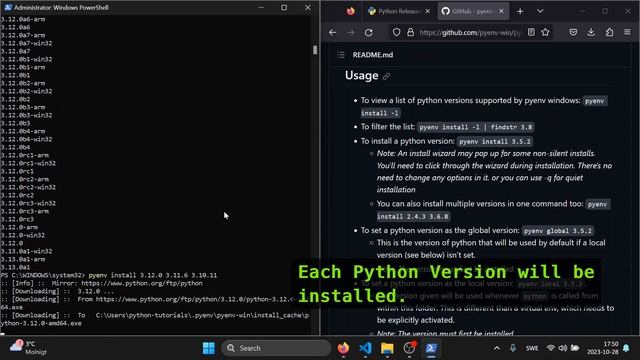Viewport: 640px width, 360px height.
Task: Click the forward navigation arrow in Firefox
Action: [351, 32]
